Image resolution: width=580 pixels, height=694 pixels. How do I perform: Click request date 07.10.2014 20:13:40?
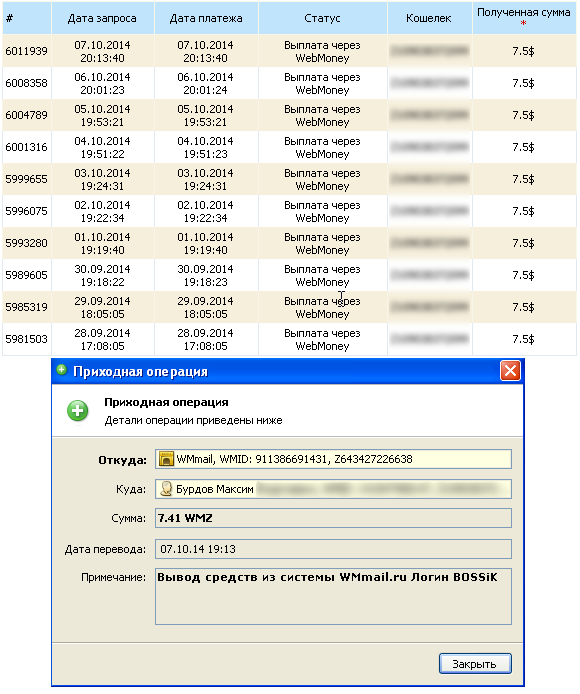103,51
